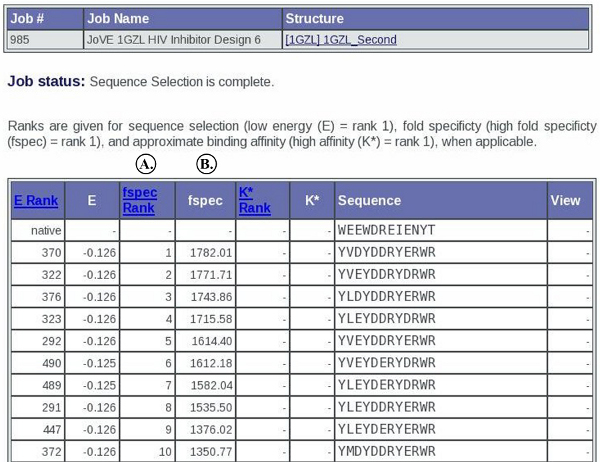Click sequence YVEYDDRYDRWR
Screen dimensions: 600x462
pyautogui.click(x=386, y=275)
